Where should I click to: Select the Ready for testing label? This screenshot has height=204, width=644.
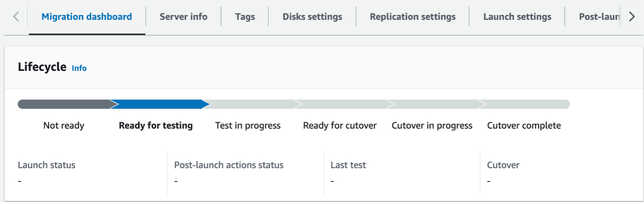pyautogui.click(x=156, y=125)
